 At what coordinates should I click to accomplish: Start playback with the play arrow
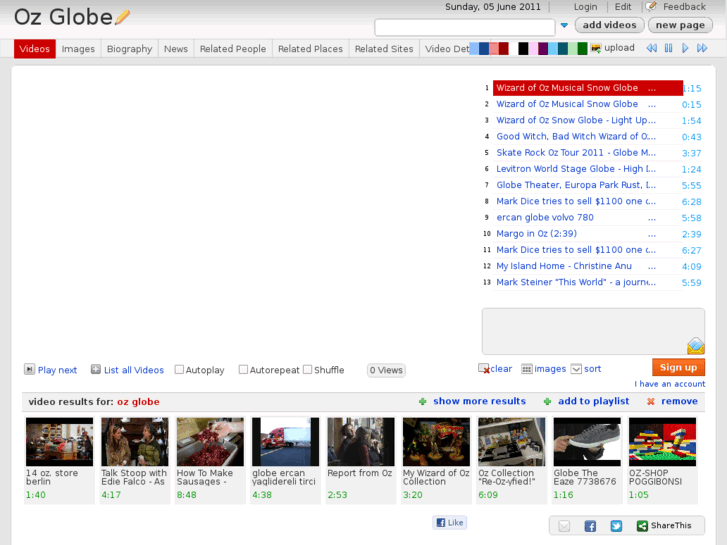(x=685, y=48)
